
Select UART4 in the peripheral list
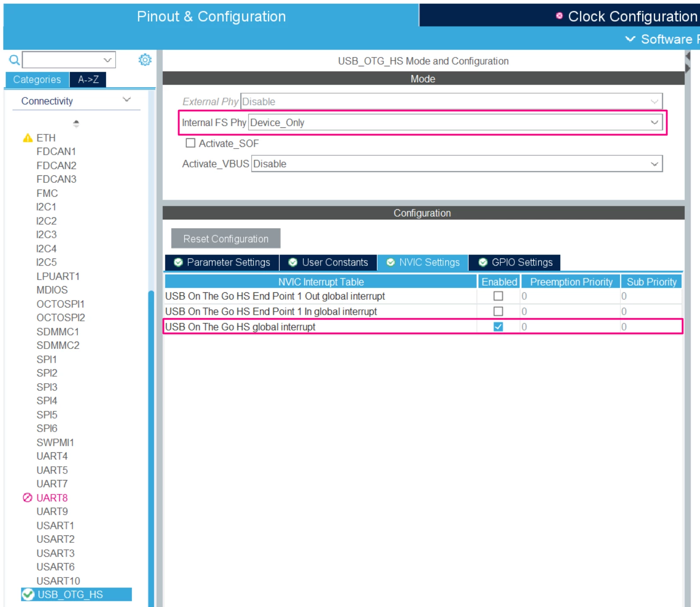click(x=52, y=456)
